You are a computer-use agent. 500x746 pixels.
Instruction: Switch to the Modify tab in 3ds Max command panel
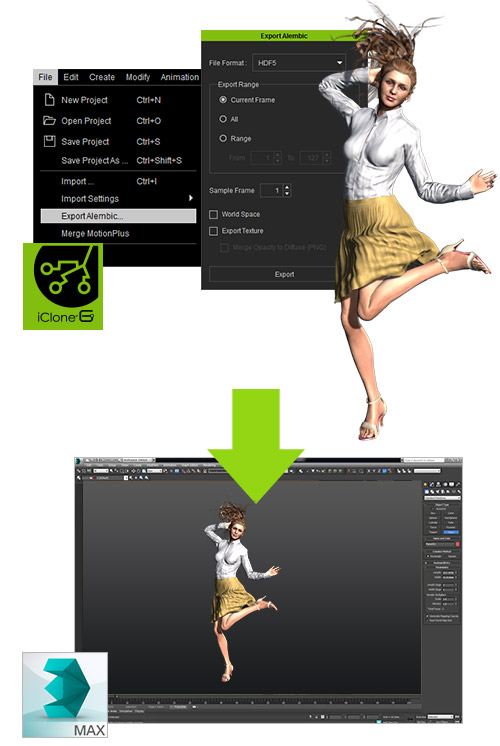pyautogui.click(x=431, y=484)
